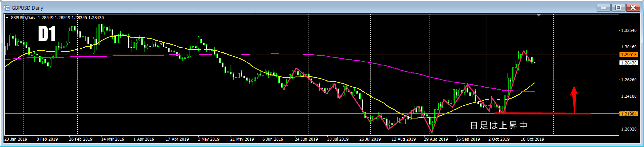Click the 26 Feb 2019 date label
The image size is (644, 147).
[x=81, y=139]
